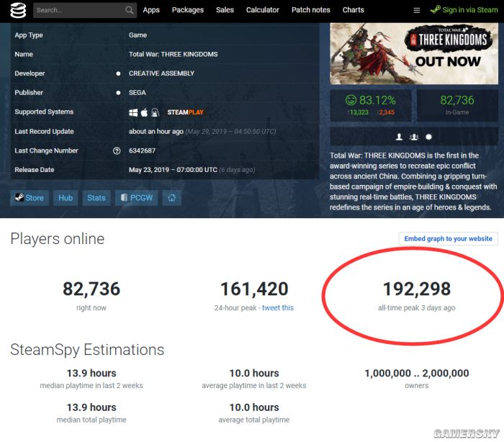Select the Last Change Number value 6342687
504x442 pixels.
(142, 150)
